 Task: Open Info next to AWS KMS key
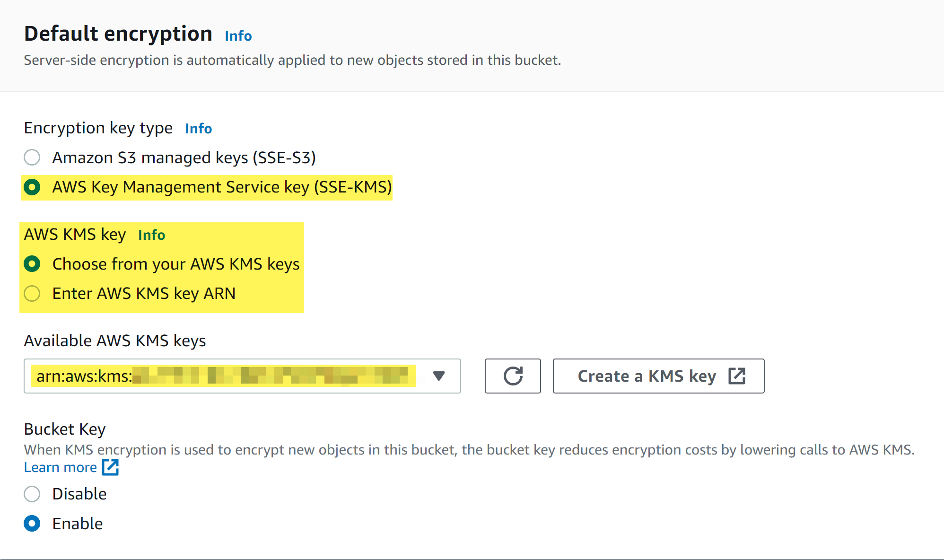pos(151,235)
